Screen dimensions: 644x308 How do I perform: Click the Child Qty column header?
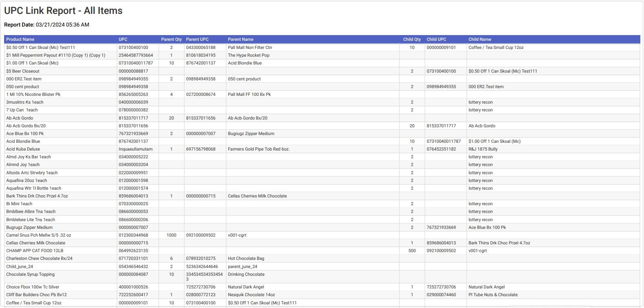click(412, 40)
